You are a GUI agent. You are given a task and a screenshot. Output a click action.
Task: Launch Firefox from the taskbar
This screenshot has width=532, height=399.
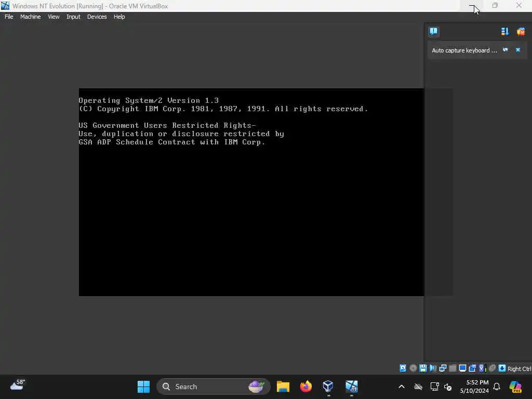(x=305, y=387)
